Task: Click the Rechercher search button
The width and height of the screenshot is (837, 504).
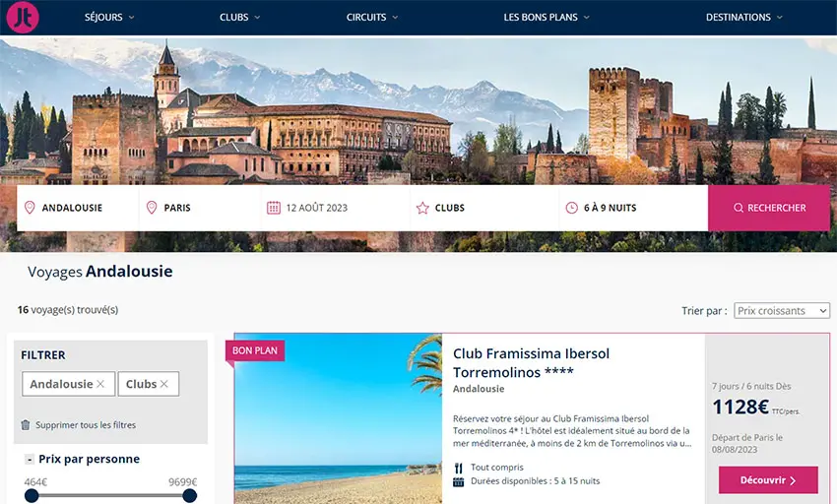Action: tap(769, 208)
